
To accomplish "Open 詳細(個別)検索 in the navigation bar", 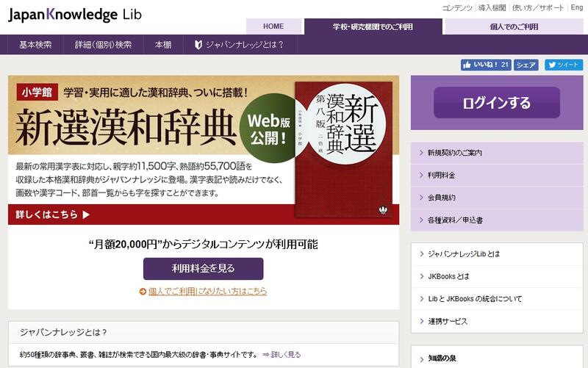I will click(x=103, y=44).
